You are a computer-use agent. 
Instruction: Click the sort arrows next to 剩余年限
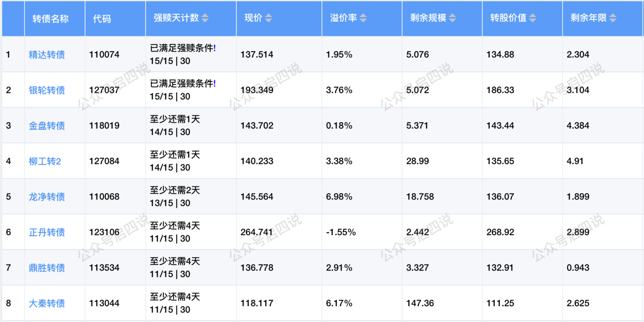pyautogui.click(x=613, y=18)
